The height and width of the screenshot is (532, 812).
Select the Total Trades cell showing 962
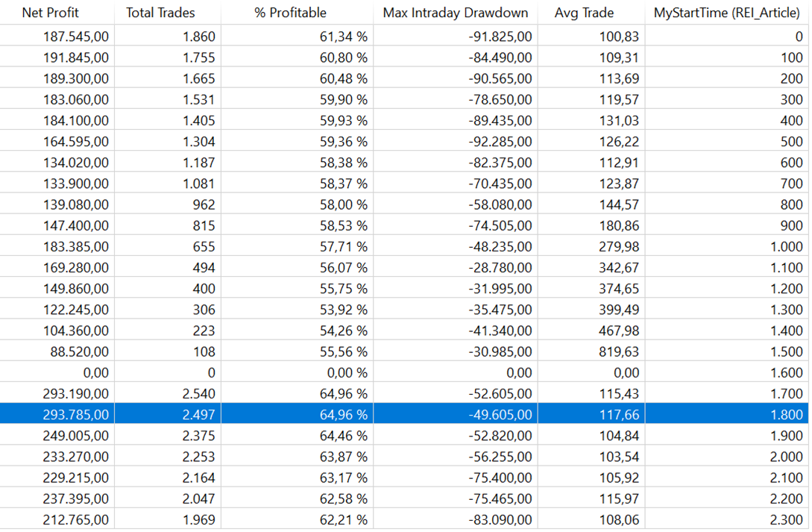click(203, 204)
